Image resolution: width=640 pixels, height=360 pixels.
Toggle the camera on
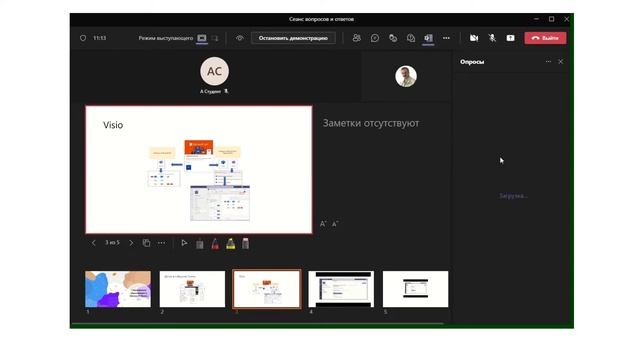coord(474,38)
